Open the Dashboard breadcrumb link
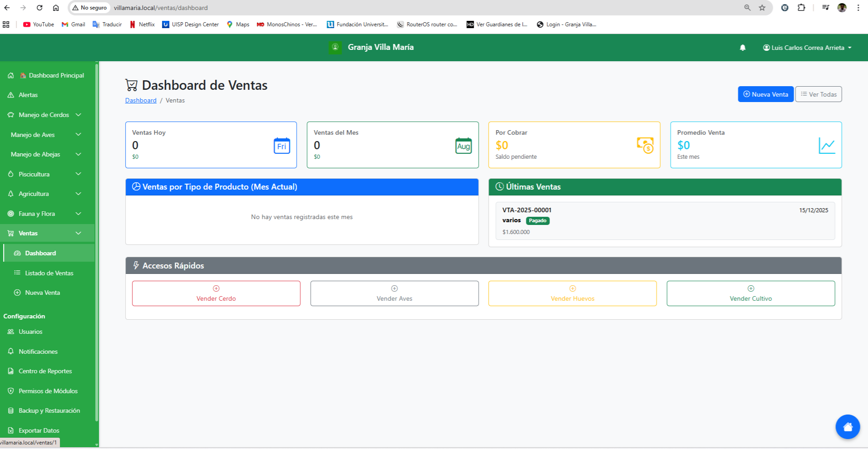 click(141, 100)
